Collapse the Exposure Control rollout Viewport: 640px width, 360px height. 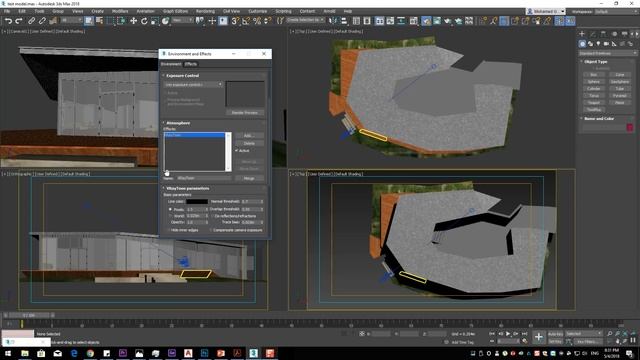click(x=164, y=76)
